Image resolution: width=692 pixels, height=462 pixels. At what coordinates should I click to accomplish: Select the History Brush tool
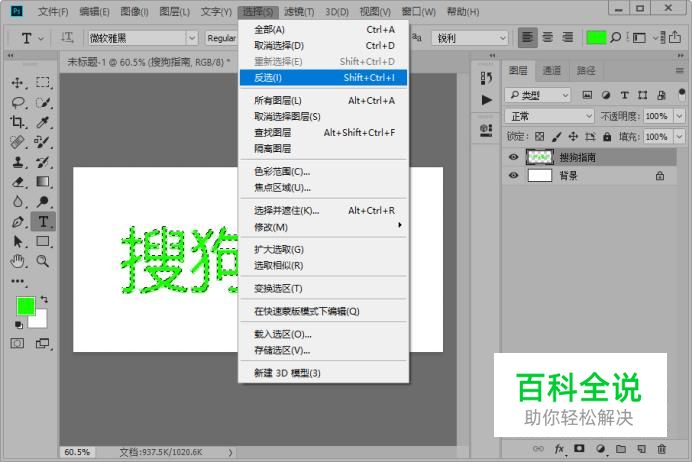pyautogui.click(x=43, y=162)
